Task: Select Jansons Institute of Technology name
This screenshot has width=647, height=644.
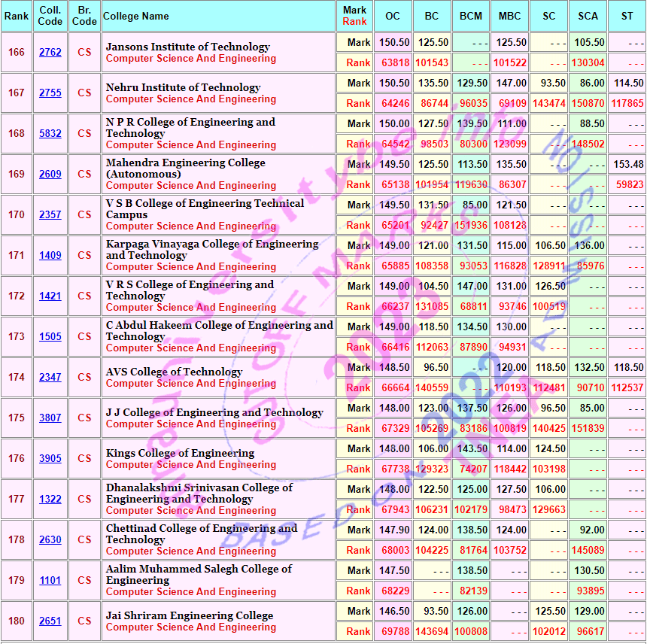Action: (187, 47)
